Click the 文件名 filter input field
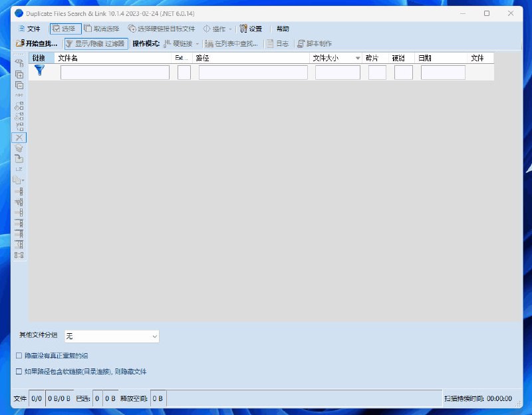Screen dimensions: 532x415 pos(114,72)
